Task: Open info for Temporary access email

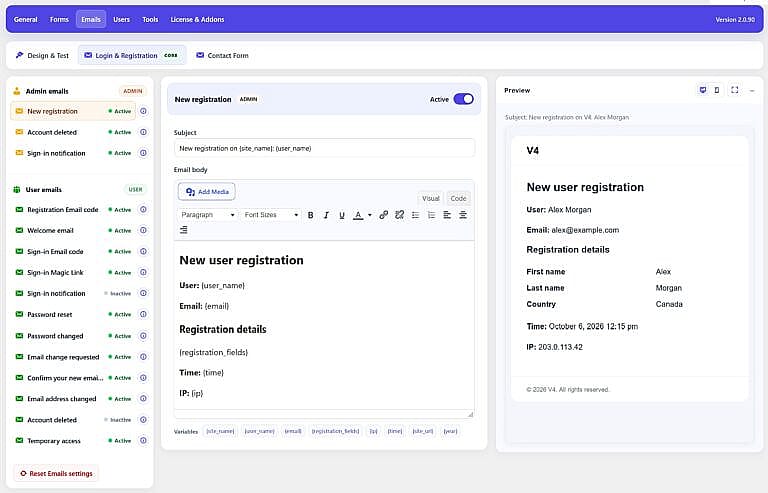Action: 143,441
